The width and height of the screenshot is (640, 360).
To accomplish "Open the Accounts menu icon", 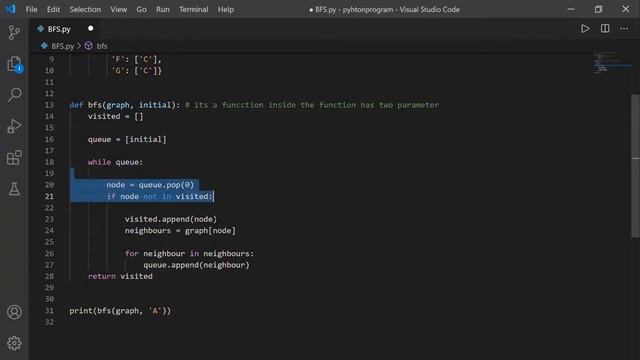I will tap(14, 312).
